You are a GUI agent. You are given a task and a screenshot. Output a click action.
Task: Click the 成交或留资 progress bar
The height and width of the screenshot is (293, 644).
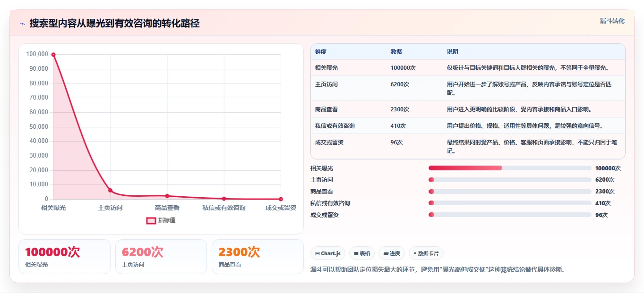pos(510,215)
